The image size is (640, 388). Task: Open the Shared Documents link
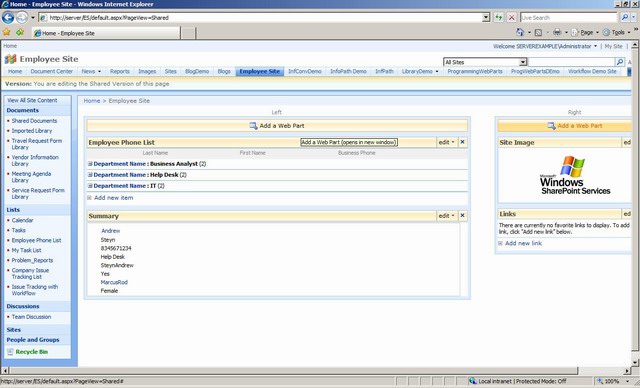(34, 121)
